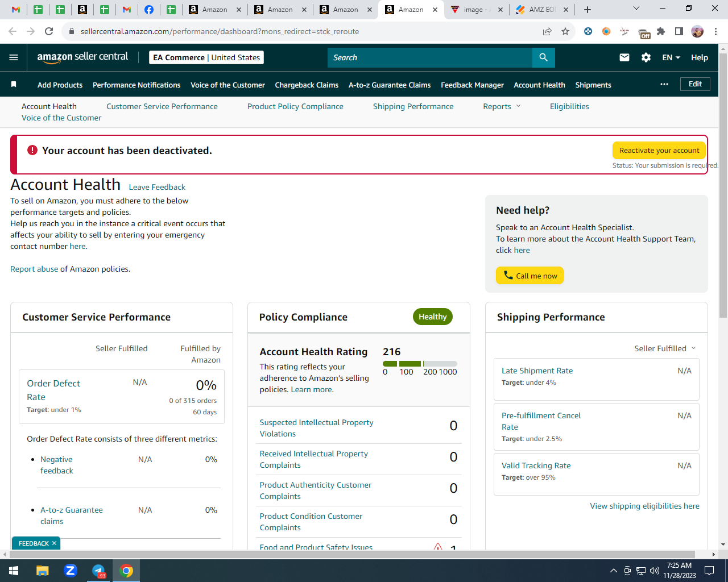Open Zoom from the taskbar
728x582 pixels.
[71, 570]
